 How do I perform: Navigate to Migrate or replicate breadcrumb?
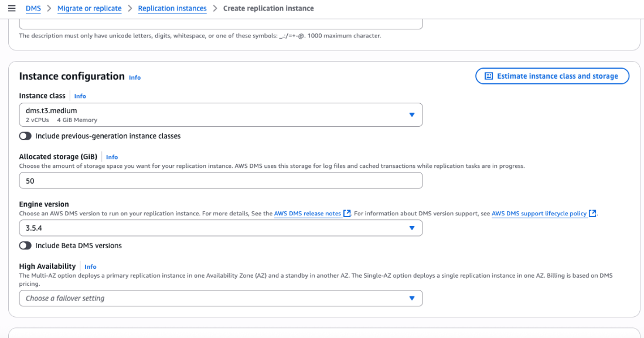[89, 8]
